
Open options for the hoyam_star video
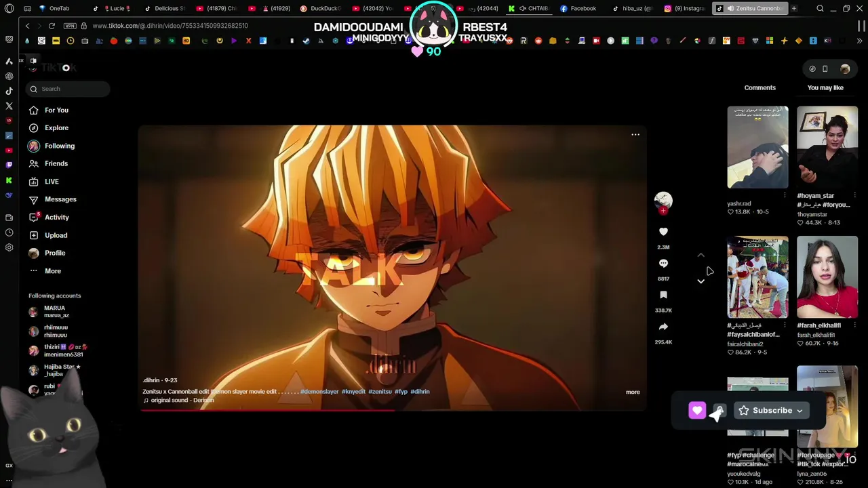tap(854, 196)
